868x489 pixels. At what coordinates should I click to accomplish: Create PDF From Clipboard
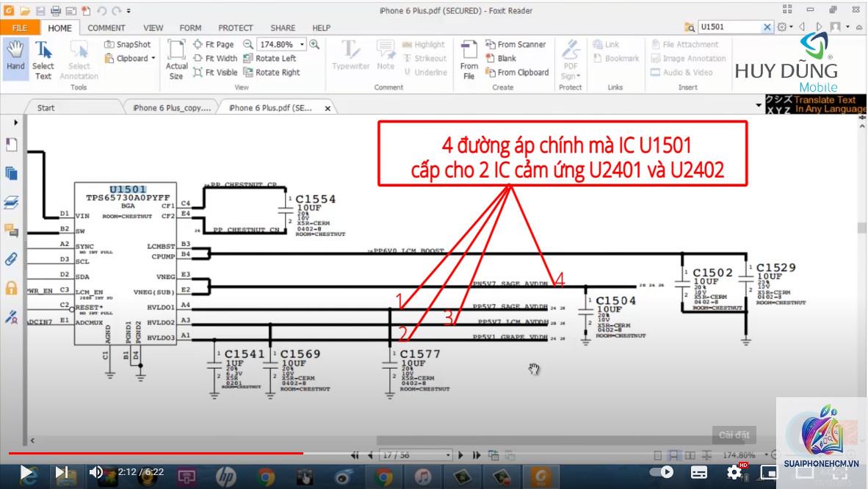pyautogui.click(x=517, y=72)
